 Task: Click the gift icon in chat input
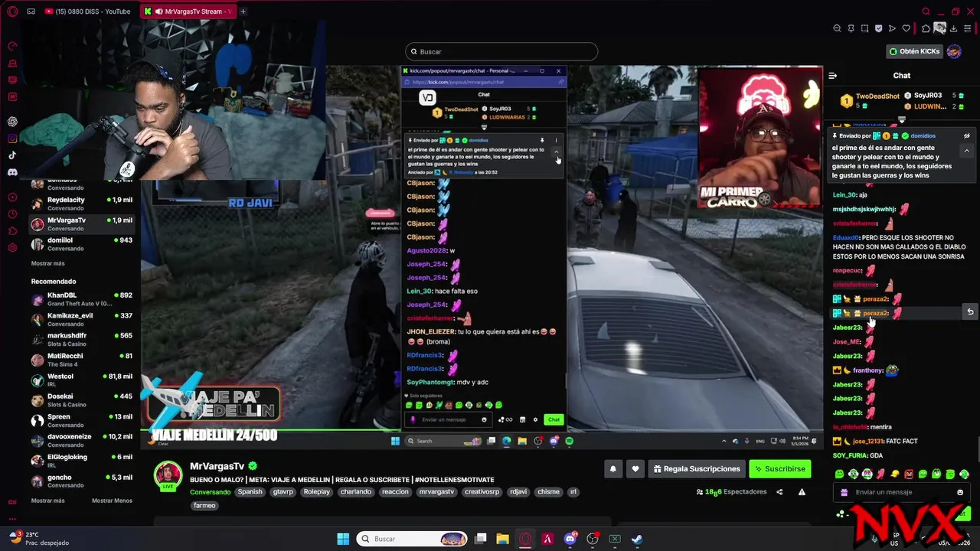(x=844, y=492)
